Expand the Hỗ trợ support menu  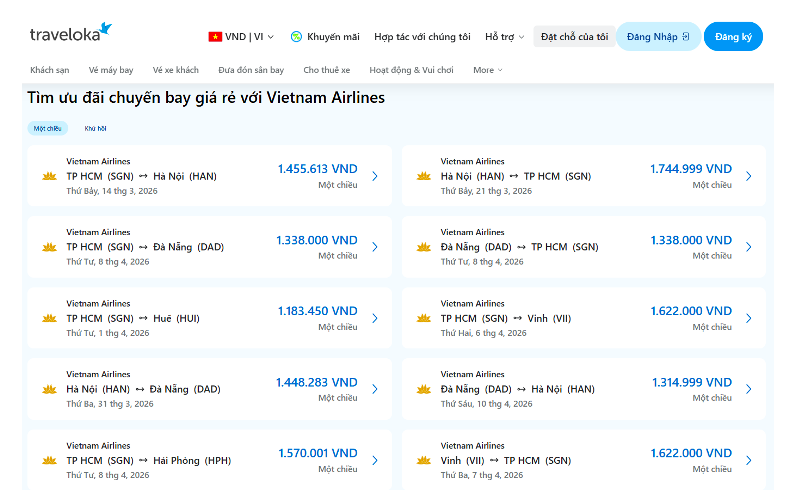pyautogui.click(x=504, y=37)
